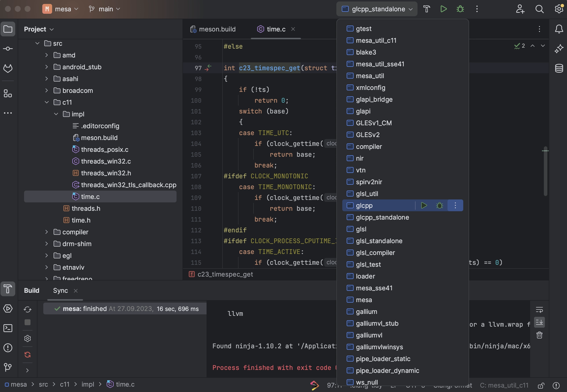This screenshot has width=567, height=392.
Task: Debug the glcpp configuration from list
Action: [440, 205]
